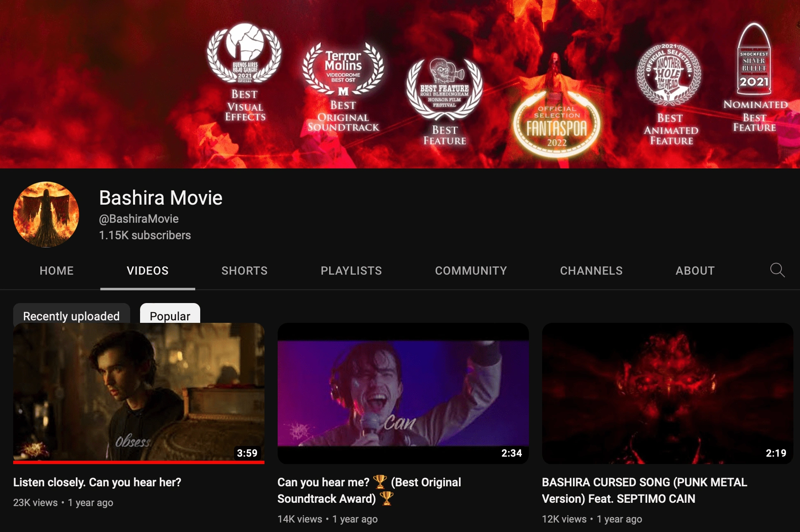Click the 1.15K subscribers count

point(144,235)
